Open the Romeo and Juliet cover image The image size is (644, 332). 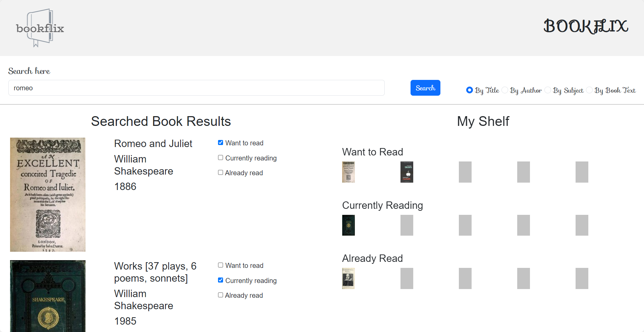[48, 194]
